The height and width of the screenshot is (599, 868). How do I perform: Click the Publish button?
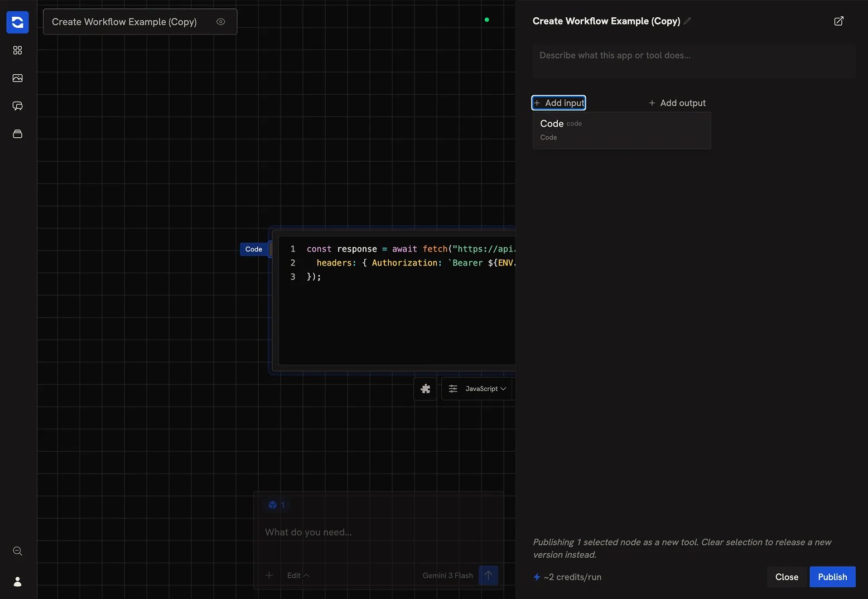tap(832, 577)
